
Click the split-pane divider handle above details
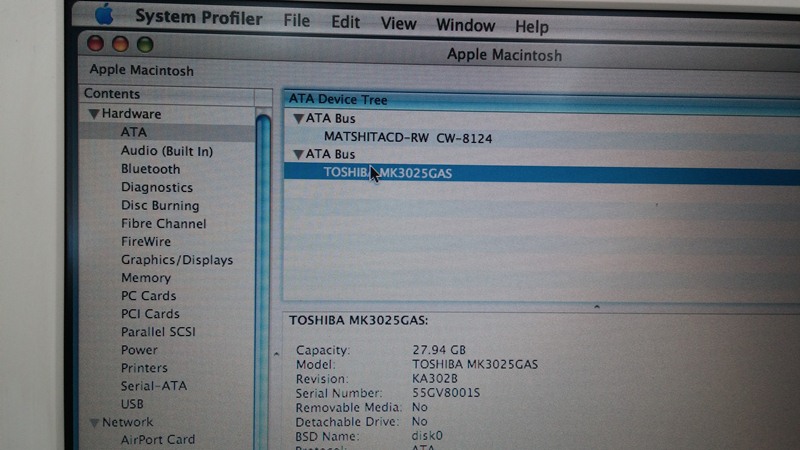click(x=596, y=307)
